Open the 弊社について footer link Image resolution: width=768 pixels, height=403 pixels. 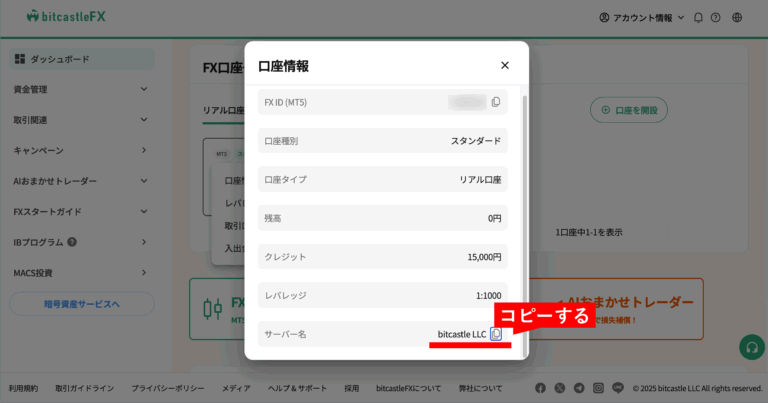[480, 388]
